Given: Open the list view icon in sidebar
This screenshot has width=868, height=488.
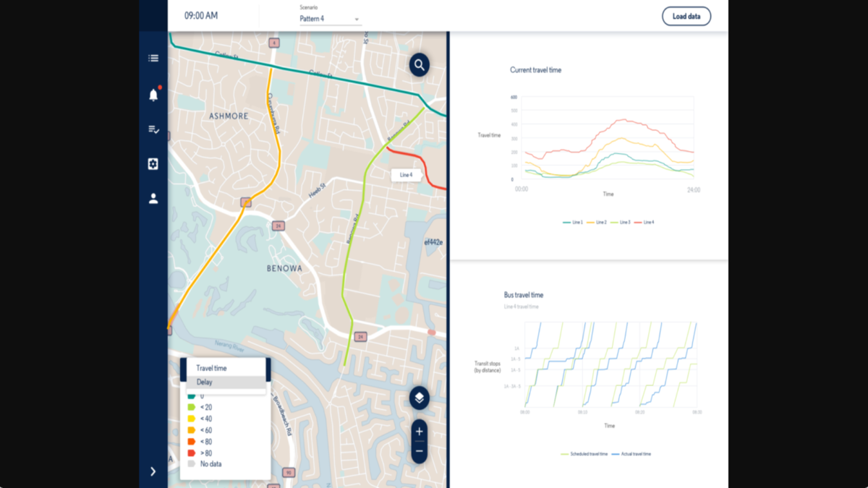Looking at the screenshot, I should point(153,59).
